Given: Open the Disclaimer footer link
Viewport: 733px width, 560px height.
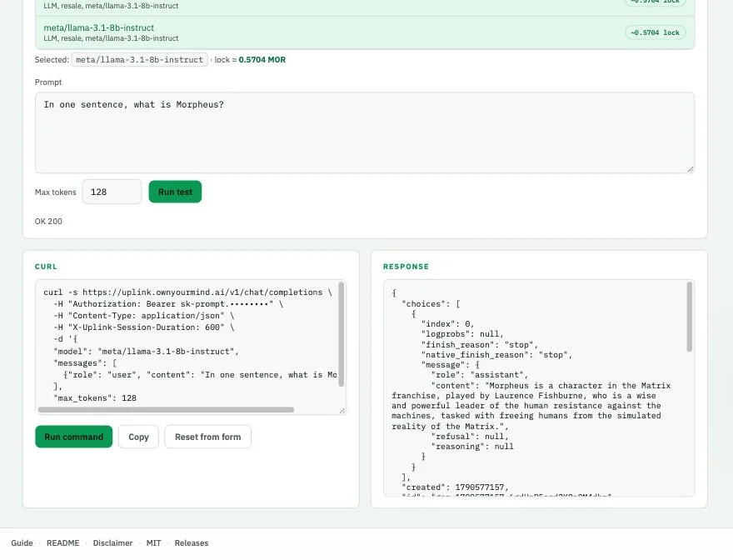Looking at the screenshot, I should click(x=112, y=542).
